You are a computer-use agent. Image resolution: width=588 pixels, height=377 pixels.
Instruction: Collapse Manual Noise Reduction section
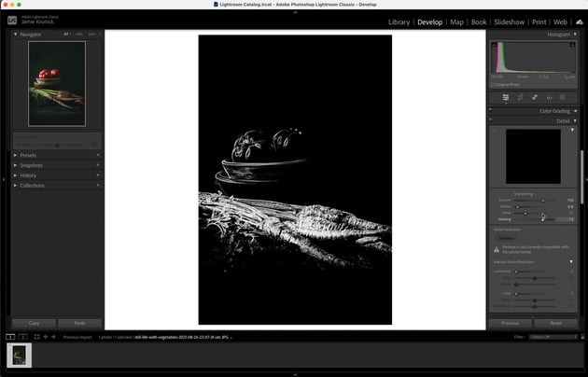571,261
